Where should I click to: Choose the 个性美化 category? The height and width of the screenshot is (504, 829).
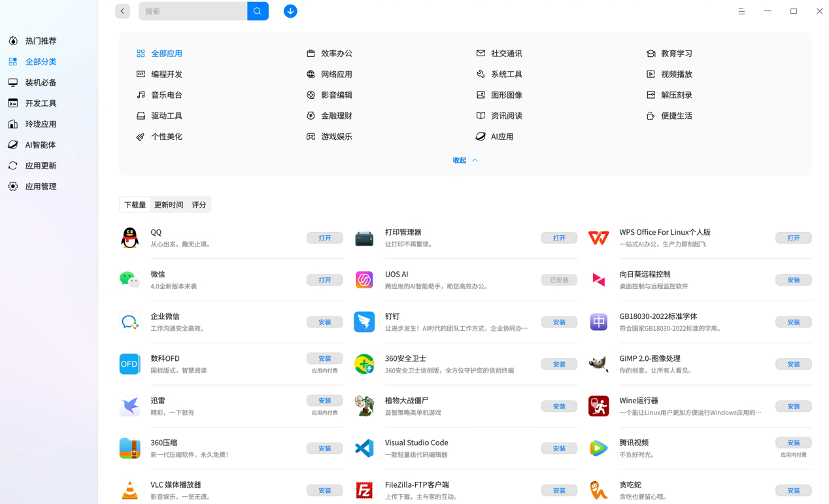coord(160,137)
